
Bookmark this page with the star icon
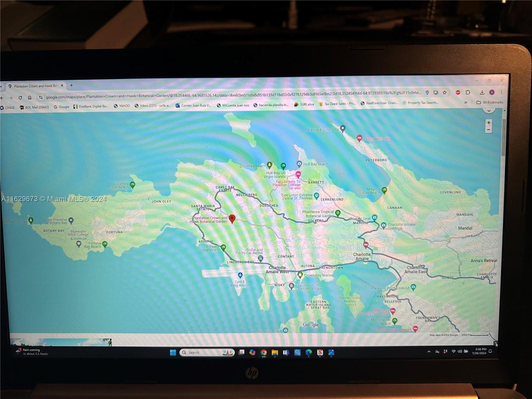pos(445,92)
